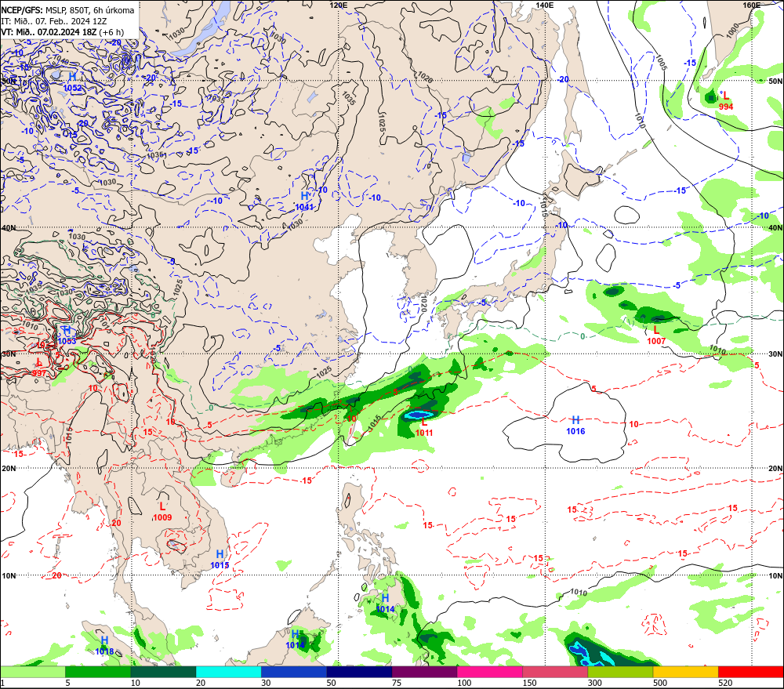Click the 1005 isobar label
The height and width of the screenshot is (689, 784).
pos(661,62)
